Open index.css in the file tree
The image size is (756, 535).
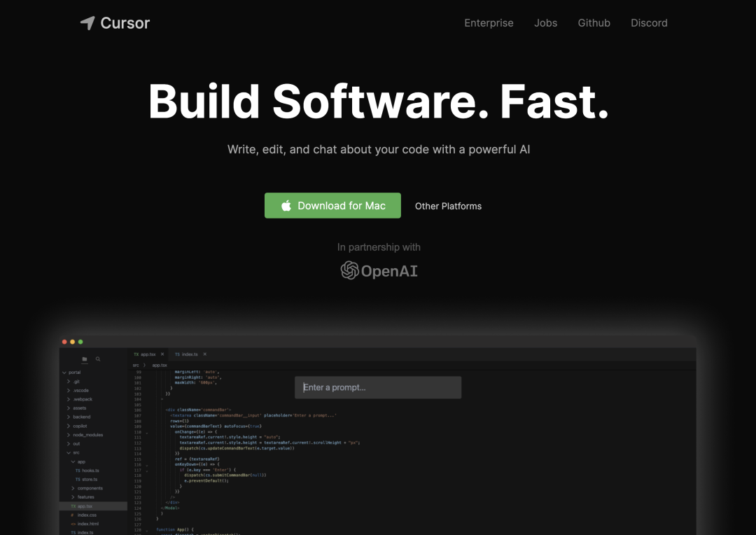point(83,515)
